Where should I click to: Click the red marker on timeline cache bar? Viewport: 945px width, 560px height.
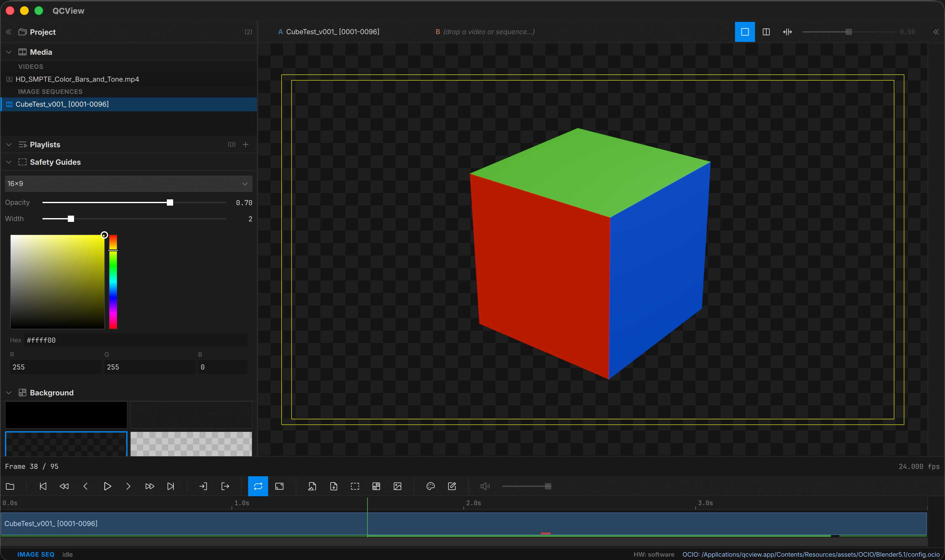click(546, 533)
